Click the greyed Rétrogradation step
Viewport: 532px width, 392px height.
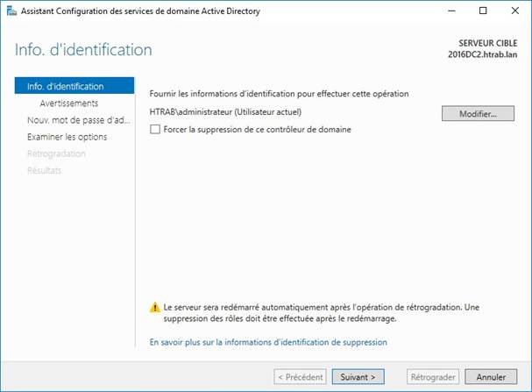click(56, 153)
